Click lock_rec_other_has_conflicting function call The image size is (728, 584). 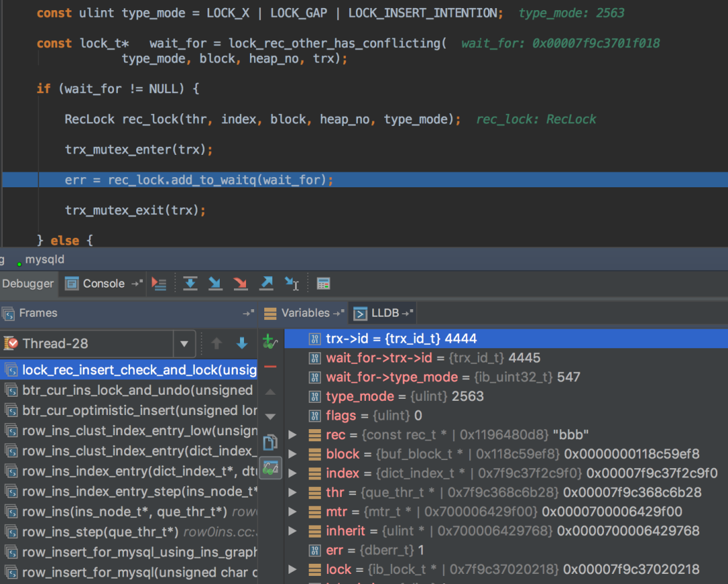tap(338, 44)
